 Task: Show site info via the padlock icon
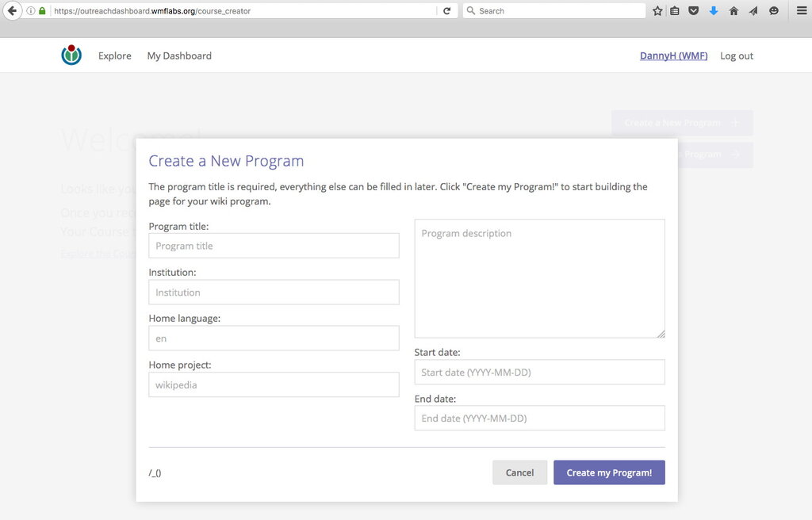(43, 11)
